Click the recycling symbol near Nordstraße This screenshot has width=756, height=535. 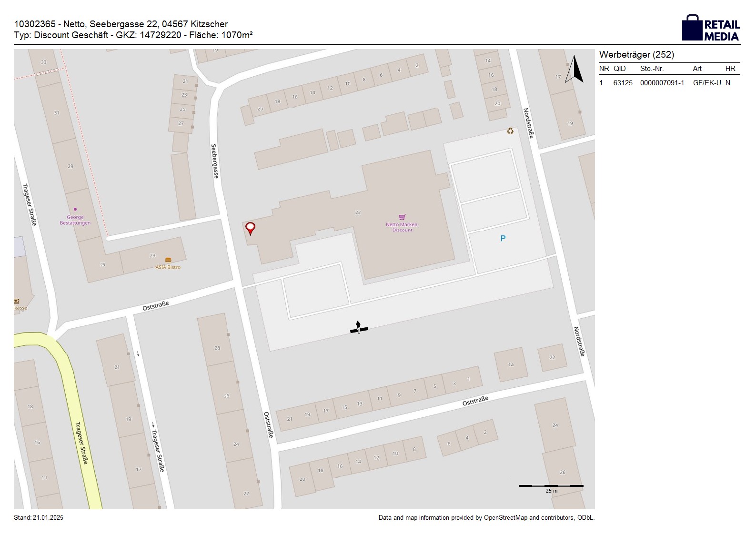510,131
